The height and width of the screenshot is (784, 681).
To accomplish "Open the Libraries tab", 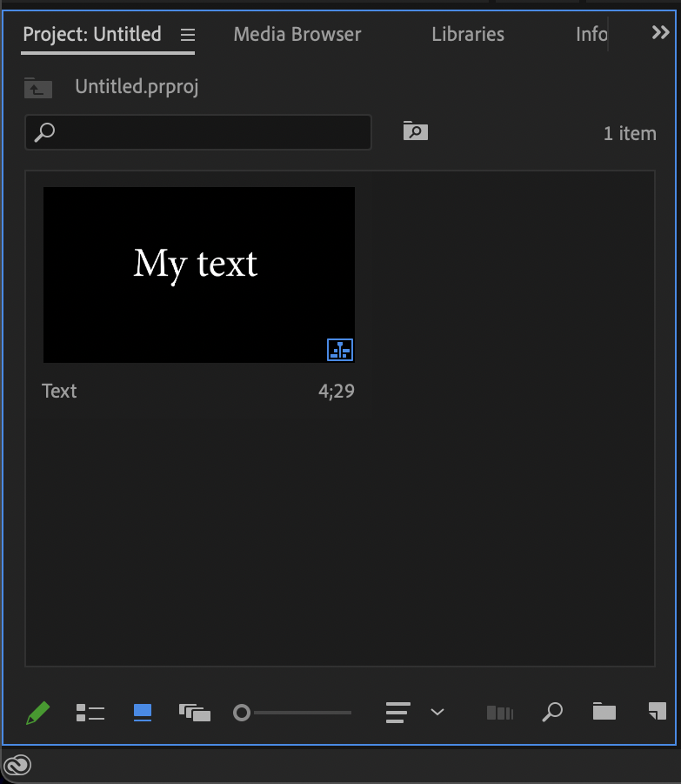I will 467,34.
